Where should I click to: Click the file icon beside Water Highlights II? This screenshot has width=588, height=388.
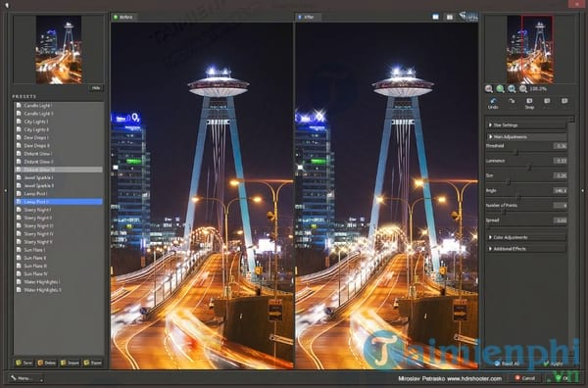click(19, 290)
